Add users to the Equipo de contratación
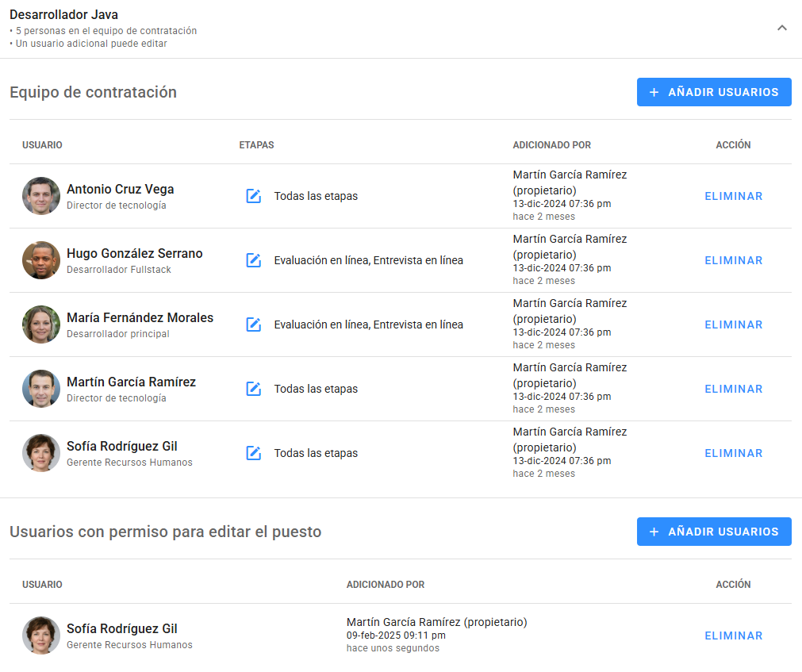This screenshot has width=802, height=672. (x=713, y=92)
